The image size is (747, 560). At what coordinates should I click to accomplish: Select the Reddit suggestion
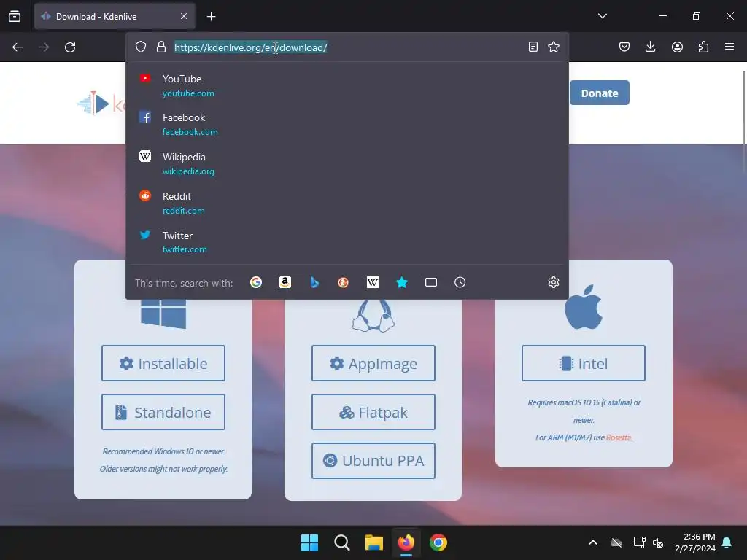point(347,203)
